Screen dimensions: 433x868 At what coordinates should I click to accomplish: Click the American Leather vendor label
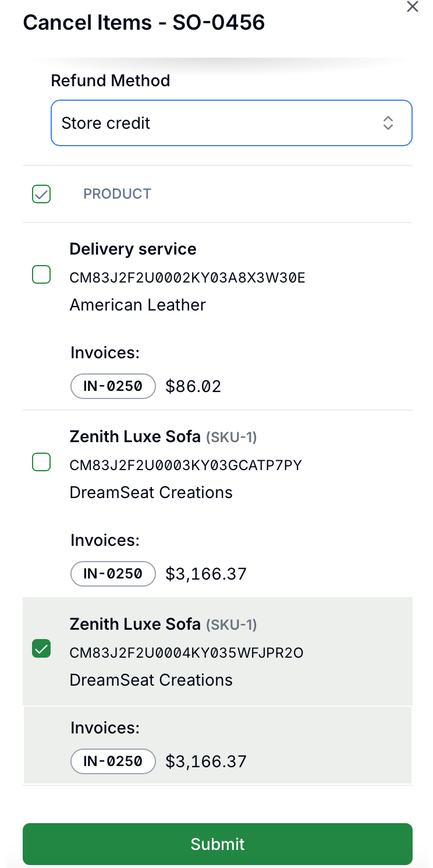138,305
